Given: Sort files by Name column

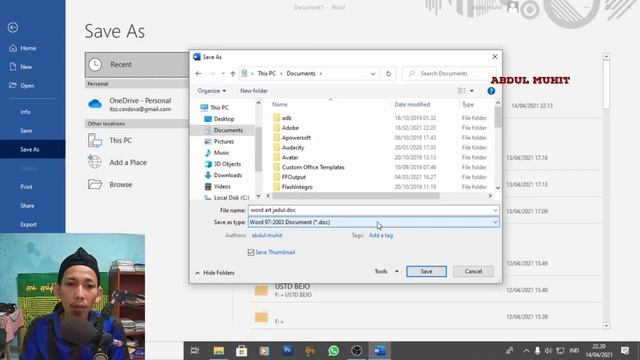Looking at the screenshot, I should point(280,104).
